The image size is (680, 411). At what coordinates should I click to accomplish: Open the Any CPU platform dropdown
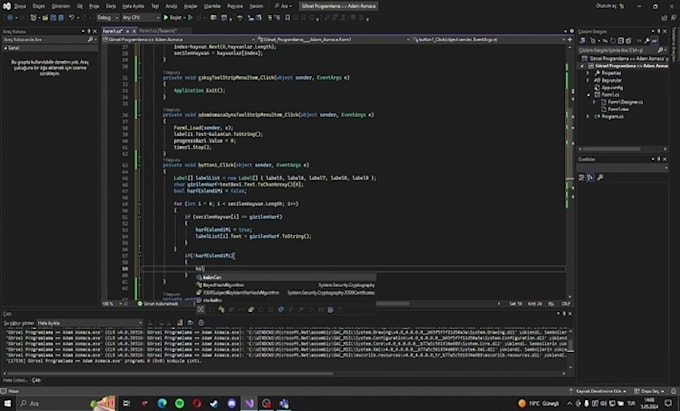(141, 17)
